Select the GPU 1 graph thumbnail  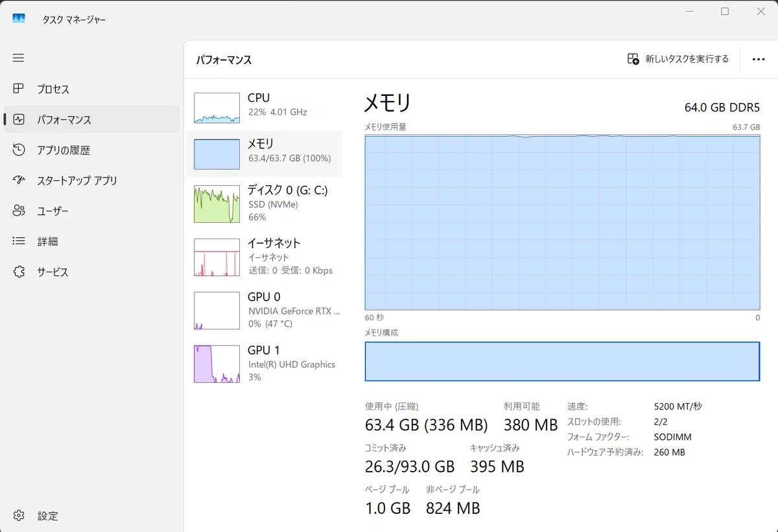click(217, 364)
